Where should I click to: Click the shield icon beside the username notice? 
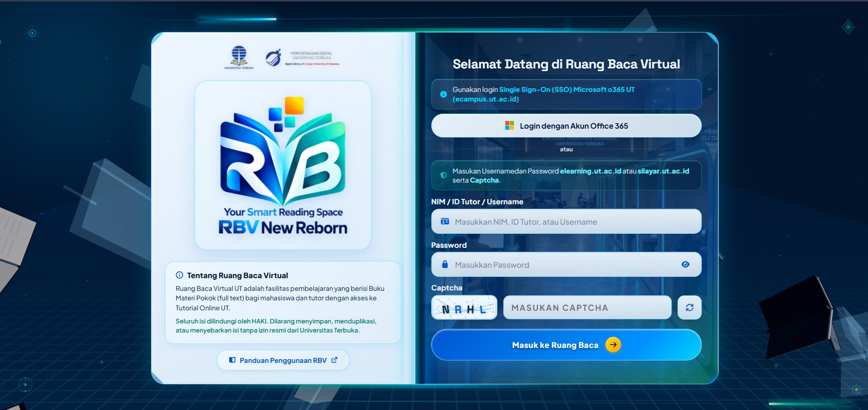tap(443, 175)
